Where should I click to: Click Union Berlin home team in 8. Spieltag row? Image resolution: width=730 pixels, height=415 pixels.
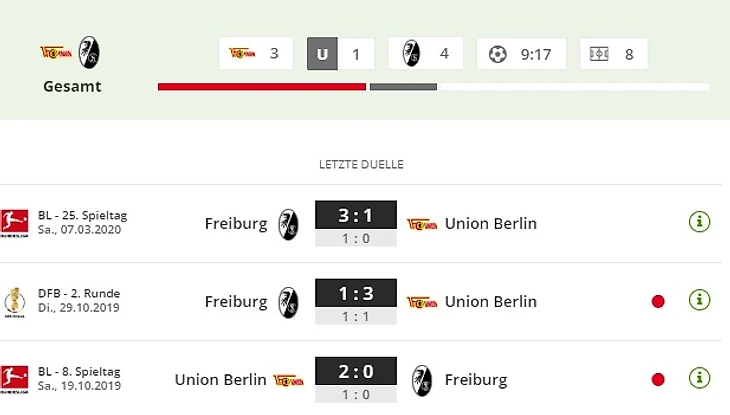click(220, 379)
